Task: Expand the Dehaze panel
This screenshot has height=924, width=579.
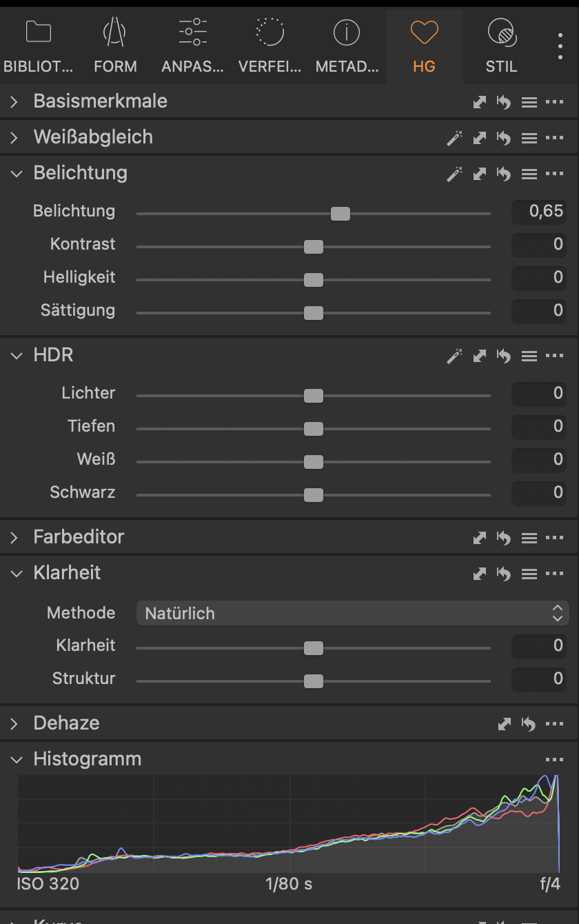Action: pos(15,724)
